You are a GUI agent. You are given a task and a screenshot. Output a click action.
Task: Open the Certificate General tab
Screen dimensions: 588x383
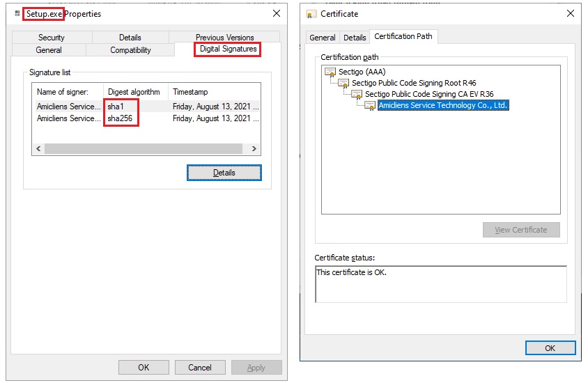click(x=323, y=38)
